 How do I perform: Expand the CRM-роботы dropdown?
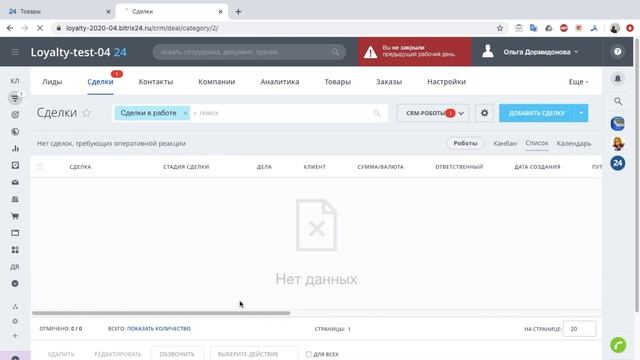[461, 113]
